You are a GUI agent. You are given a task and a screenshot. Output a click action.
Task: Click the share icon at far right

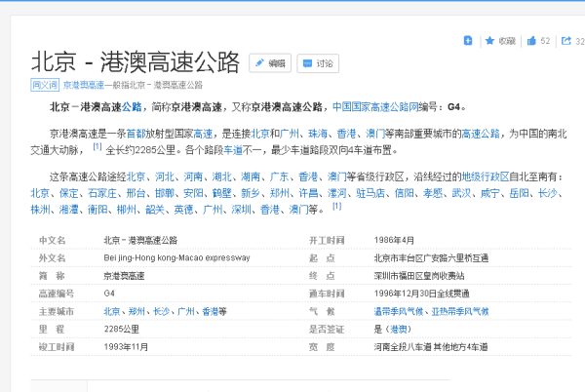[568, 41]
